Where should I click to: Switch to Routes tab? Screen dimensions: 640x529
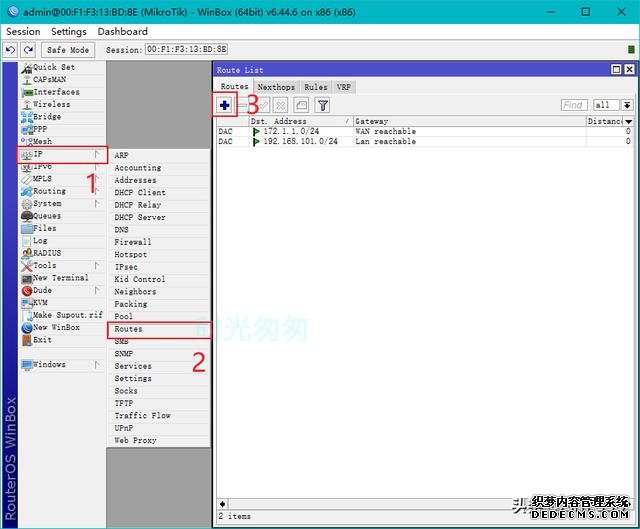[234, 87]
